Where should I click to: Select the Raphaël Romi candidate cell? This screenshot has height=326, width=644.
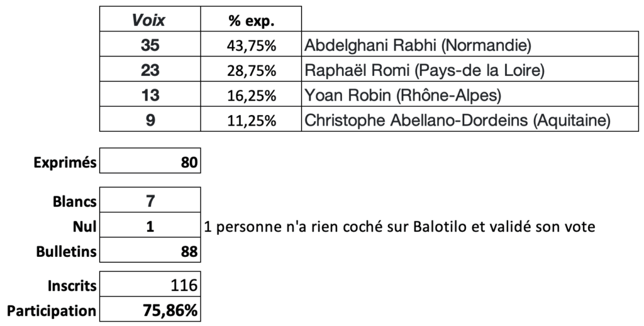click(470, 69)
